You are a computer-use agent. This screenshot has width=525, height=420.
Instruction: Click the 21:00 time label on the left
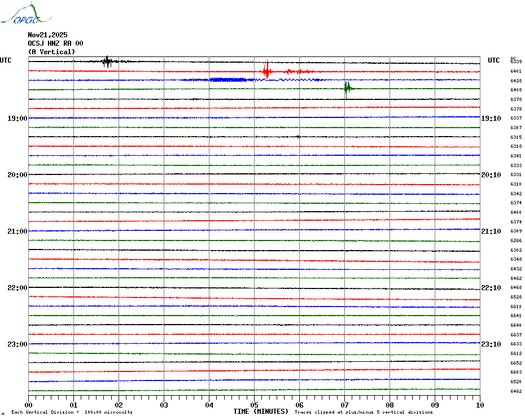tap(17, 231)
